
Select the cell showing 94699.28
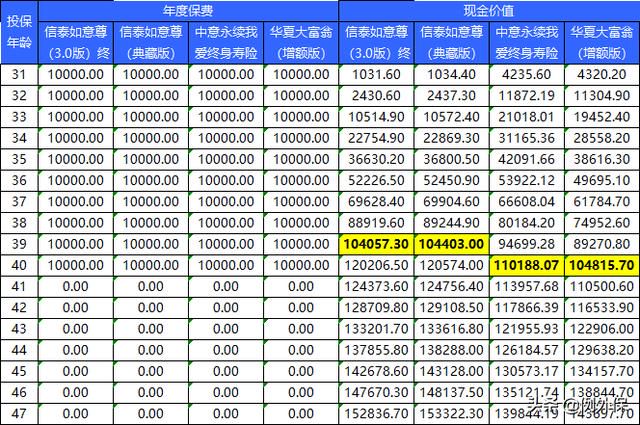[x=527, y=244]
